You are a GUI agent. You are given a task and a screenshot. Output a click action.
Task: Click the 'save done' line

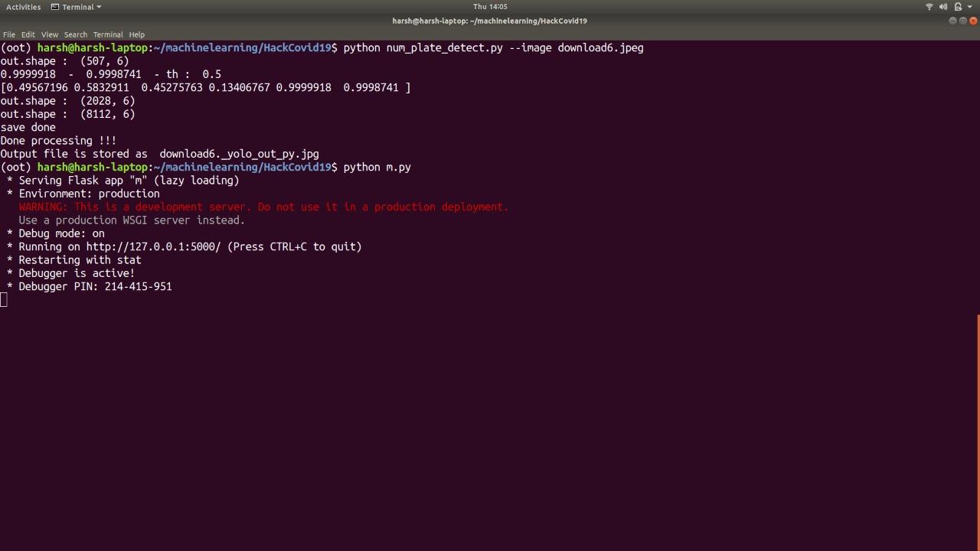28,127
